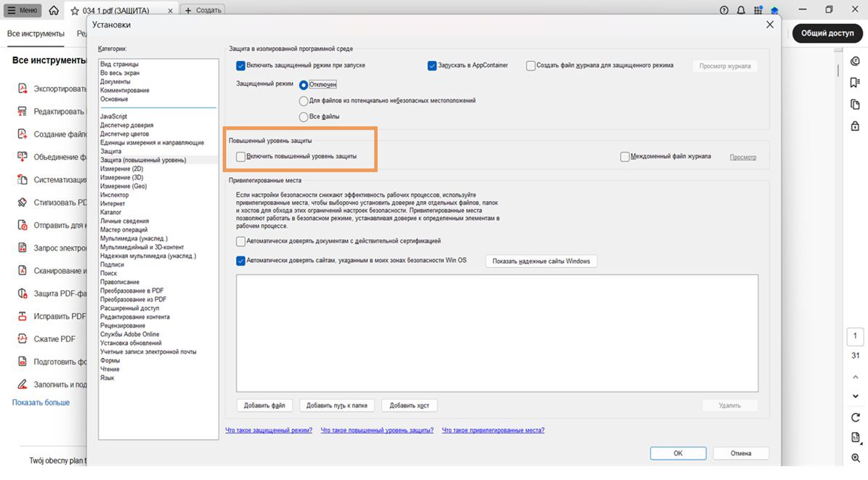Enable Создать файл журнала checkbox
Image resolution: width=868 pixels, height=480 pixels.
[x=530, y=65]
